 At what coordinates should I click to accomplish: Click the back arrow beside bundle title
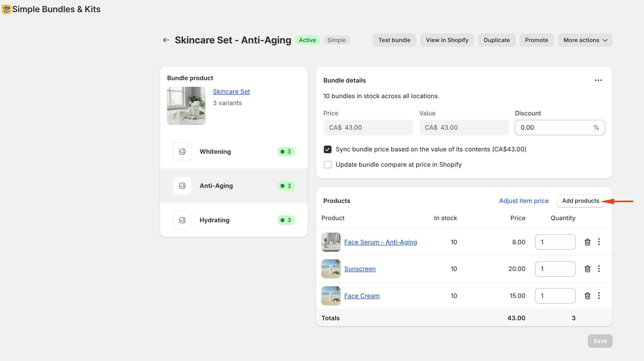coord(166,40)
